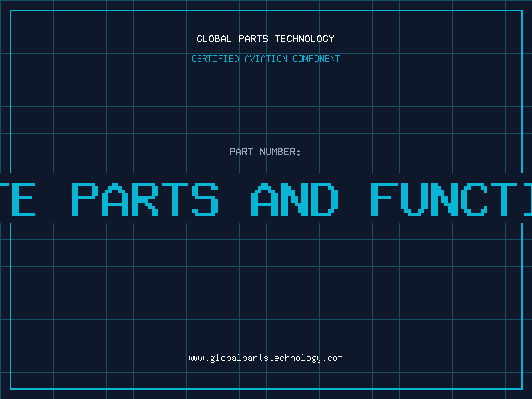Click the PART NUMBER: label

pyautogui.click(x=265, y=152)
